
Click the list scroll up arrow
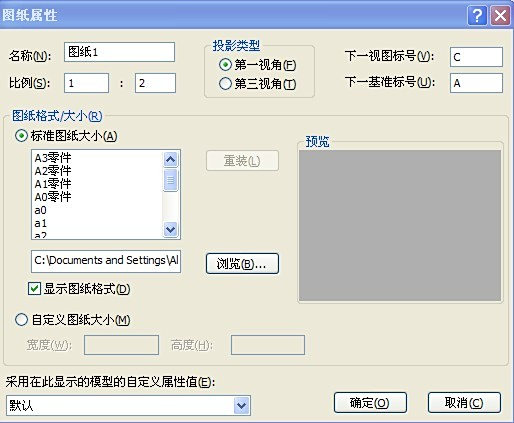point(171,160)
